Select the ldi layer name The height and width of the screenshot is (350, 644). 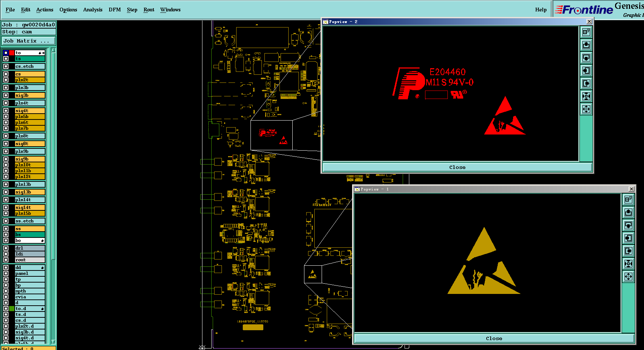coord(30,254)
